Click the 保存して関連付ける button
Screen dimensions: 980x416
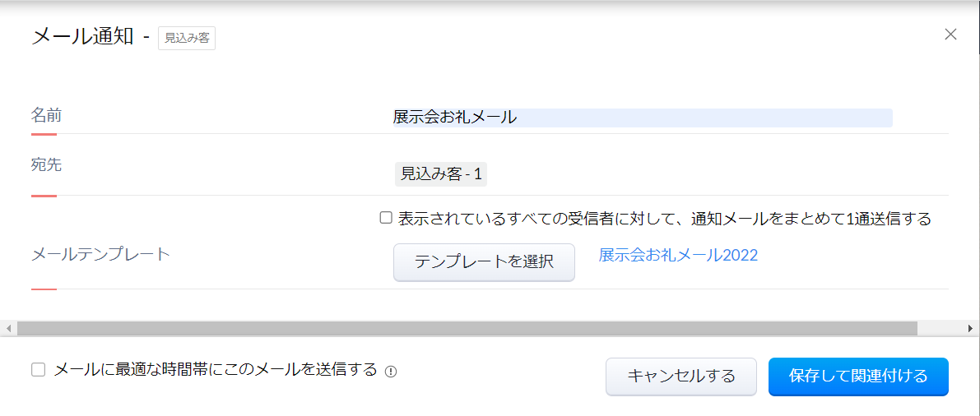(858, 377)
